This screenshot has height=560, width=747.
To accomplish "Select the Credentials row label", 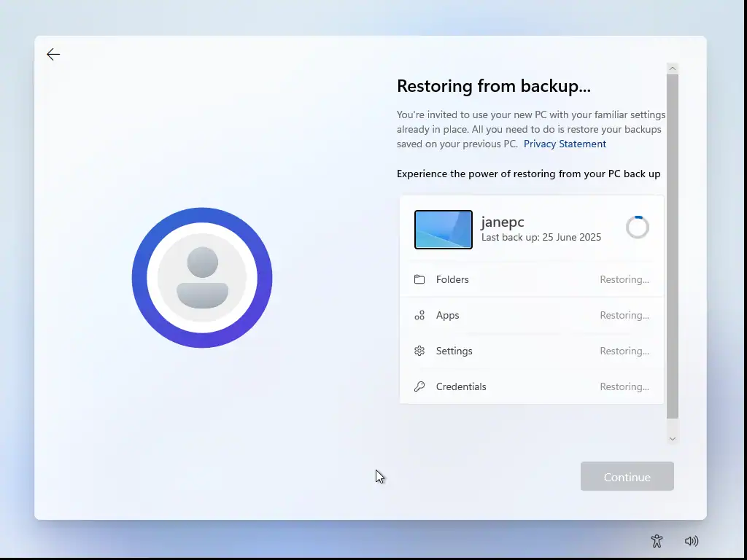I will pos(461,386).
